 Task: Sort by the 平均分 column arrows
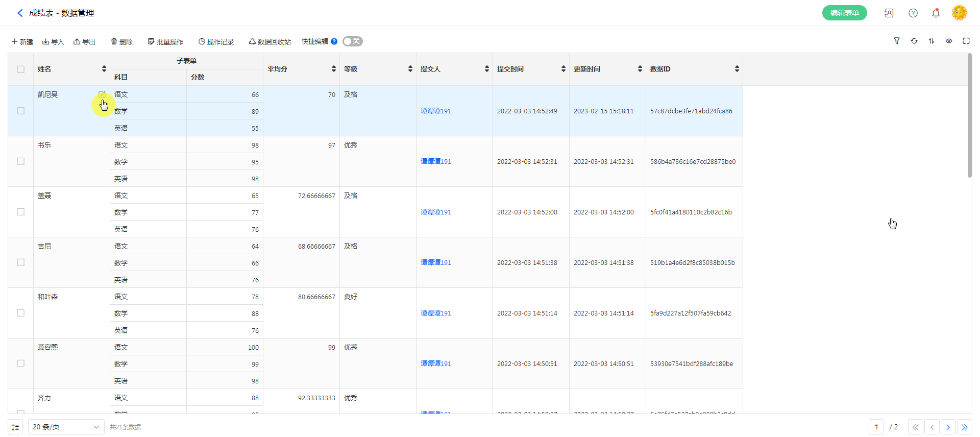pos(333,69)
